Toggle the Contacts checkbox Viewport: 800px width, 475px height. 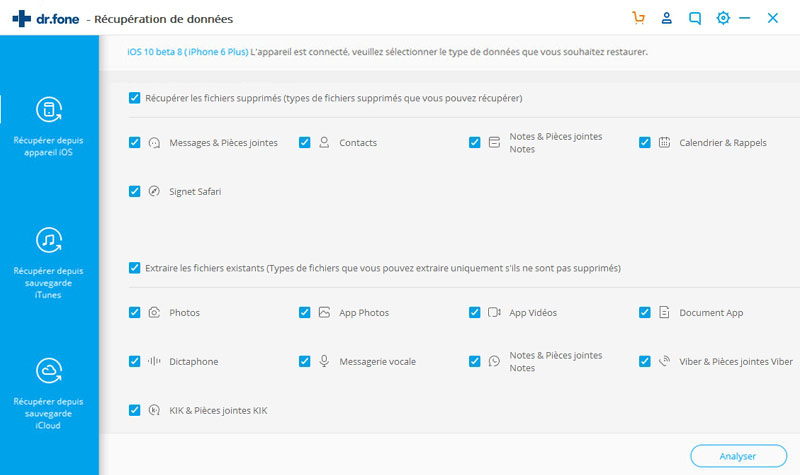coord(305,142)
